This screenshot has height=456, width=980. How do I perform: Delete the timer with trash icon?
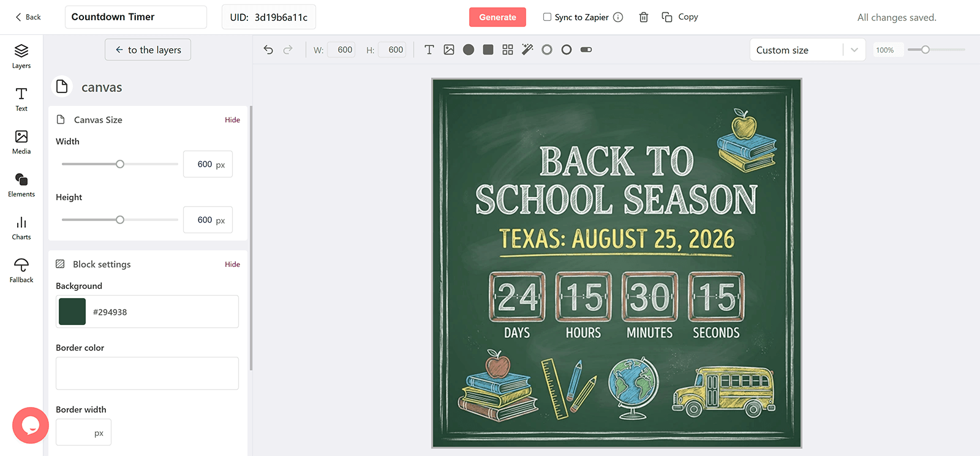[644, 17]
